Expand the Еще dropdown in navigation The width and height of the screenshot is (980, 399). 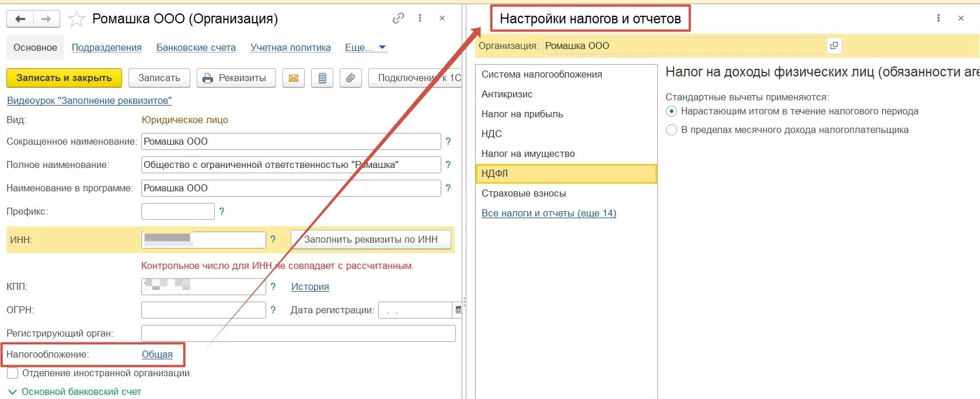365,47
